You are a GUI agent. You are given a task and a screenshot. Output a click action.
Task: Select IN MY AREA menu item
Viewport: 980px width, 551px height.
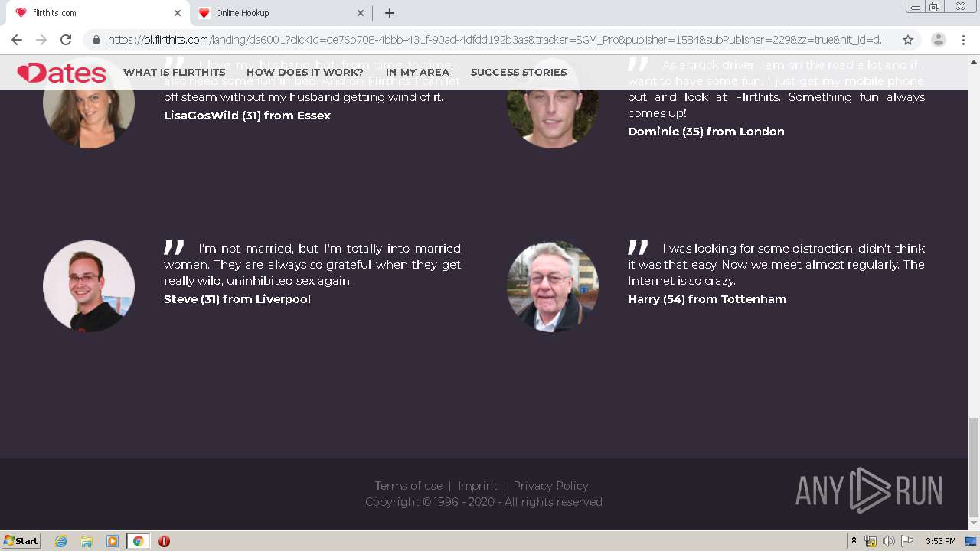(417, 73)
